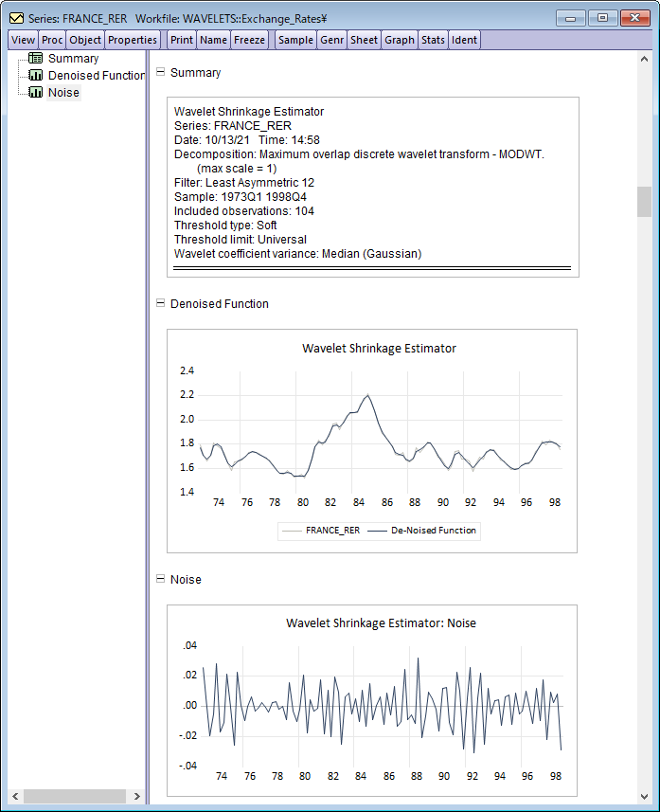
Task: Click the Summary table icon in tree
Action: coord(36,58)
